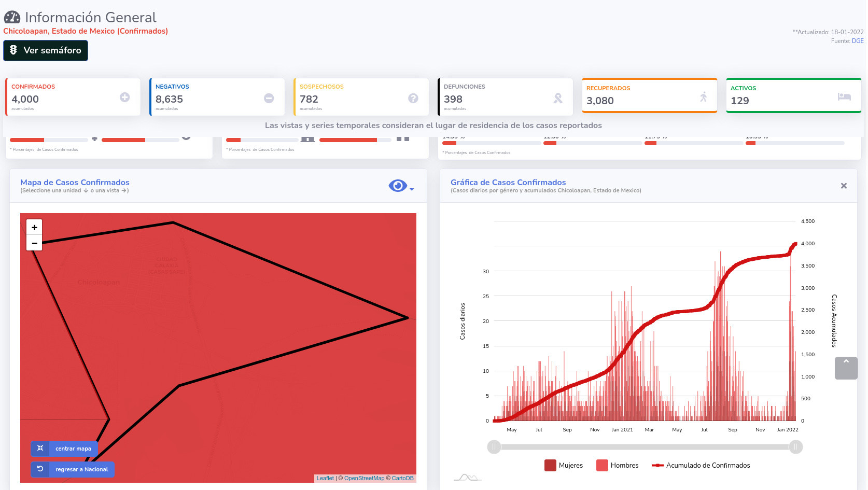Click the undo arrow icon in regresar button
868x490 pixels.
pyautogui.click(x=40, y=469)
